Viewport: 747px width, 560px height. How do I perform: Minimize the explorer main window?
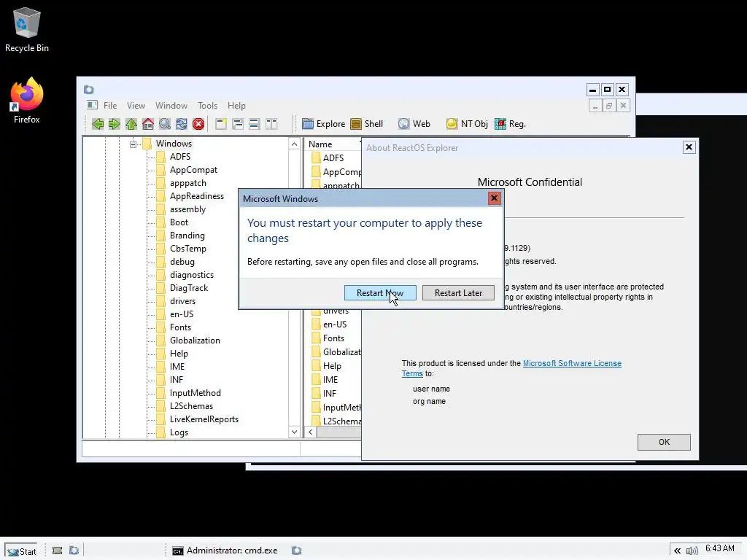click(592, 90)
